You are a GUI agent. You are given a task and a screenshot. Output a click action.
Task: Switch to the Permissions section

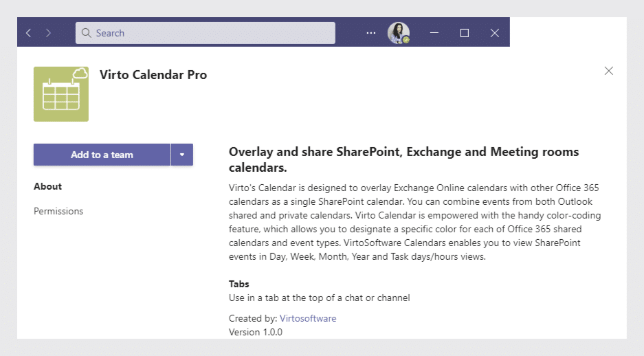58,211
